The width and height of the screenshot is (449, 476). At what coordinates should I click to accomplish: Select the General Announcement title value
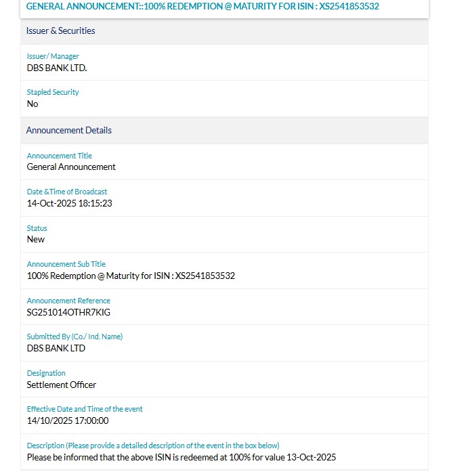71,167
